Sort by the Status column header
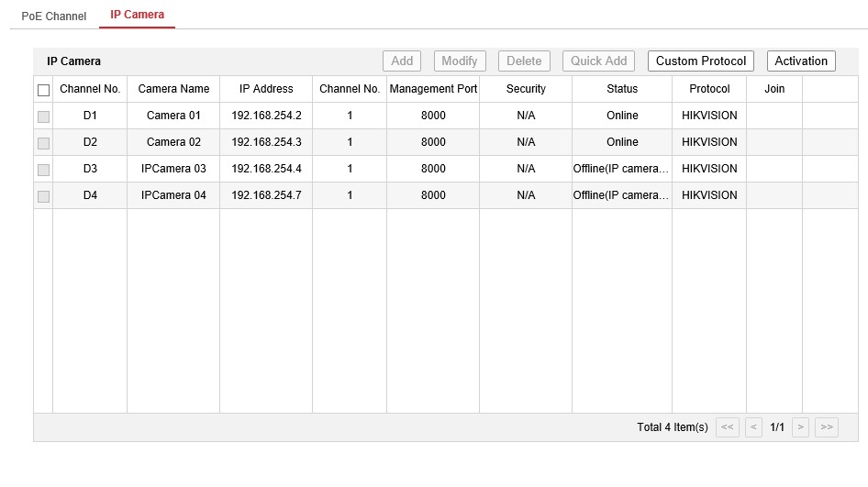Viewport: 868px width, 487px height. point(621,89)
